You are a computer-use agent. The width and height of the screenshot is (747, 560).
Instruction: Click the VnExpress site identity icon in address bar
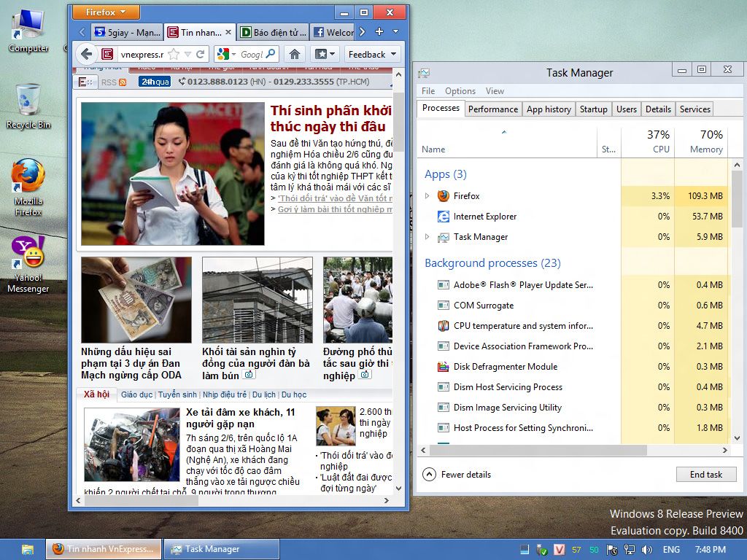108,54
